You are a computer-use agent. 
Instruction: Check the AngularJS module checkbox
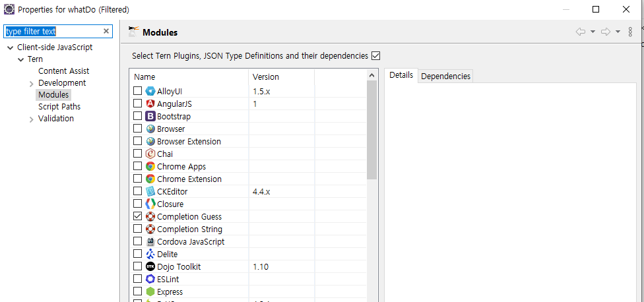138,104
